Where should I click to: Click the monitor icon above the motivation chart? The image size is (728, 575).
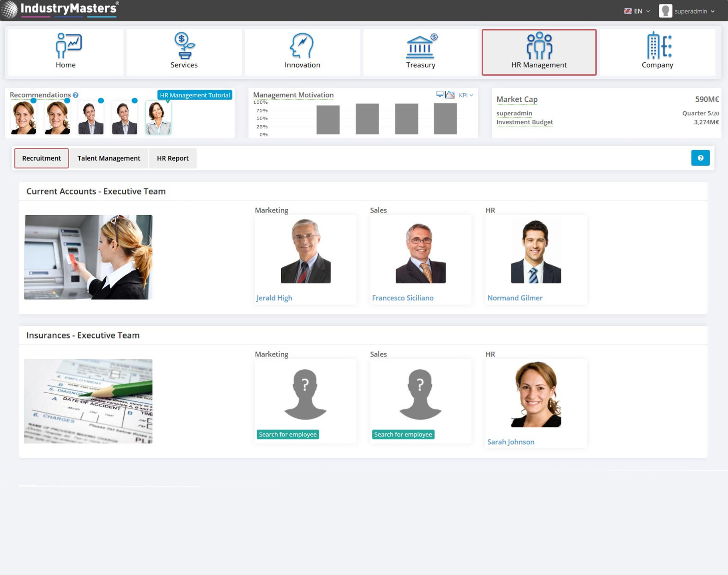click(x=440, y=94)
